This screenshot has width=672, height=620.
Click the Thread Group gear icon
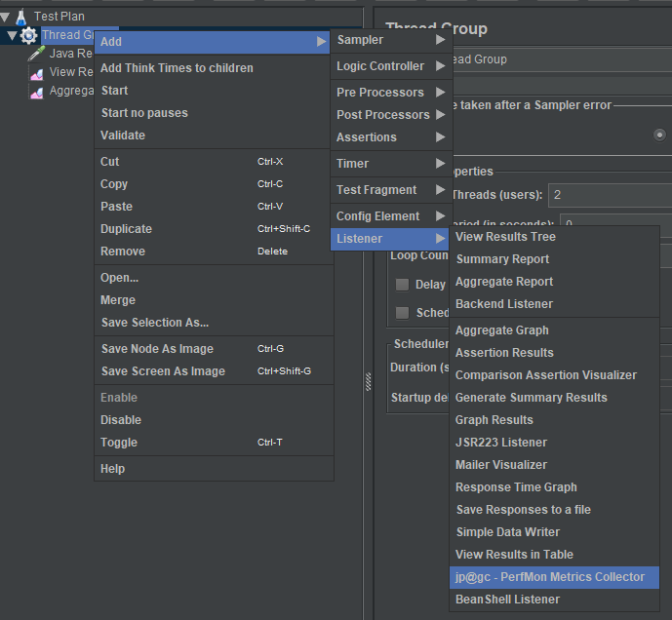point(29,36)
